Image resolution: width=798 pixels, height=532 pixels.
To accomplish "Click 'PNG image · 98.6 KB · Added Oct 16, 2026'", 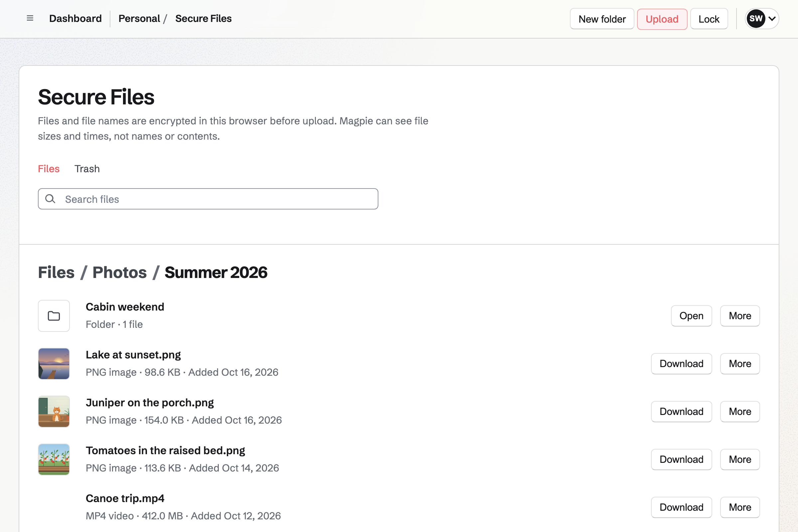I will [x=182, y=372].
